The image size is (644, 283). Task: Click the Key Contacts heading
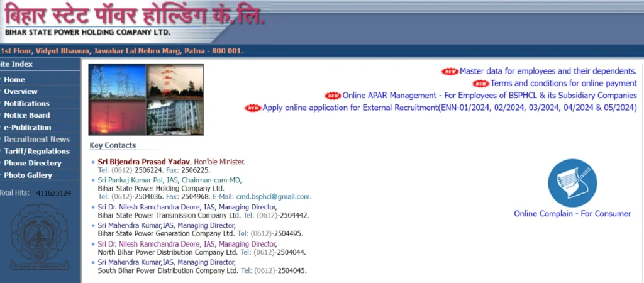[113, 145]
